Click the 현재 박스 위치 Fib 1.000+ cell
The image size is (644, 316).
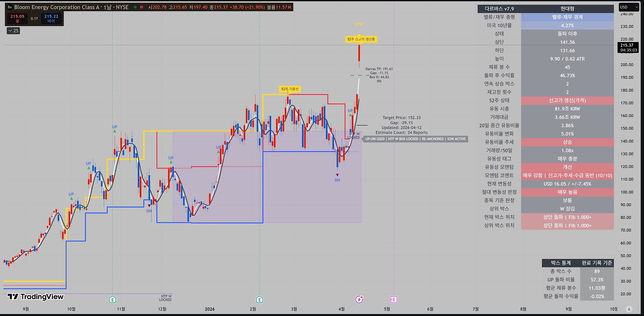coord(567,217)
